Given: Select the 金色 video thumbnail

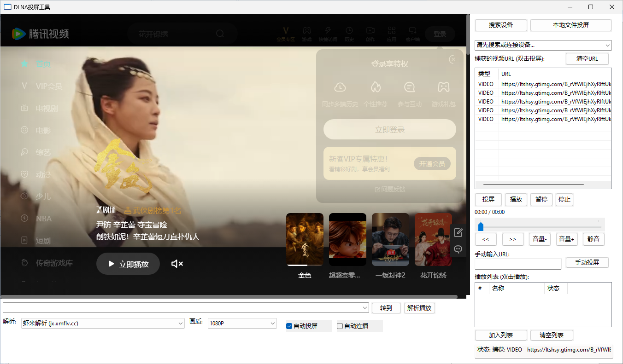Looking at the screenshot, I should 305,239.
